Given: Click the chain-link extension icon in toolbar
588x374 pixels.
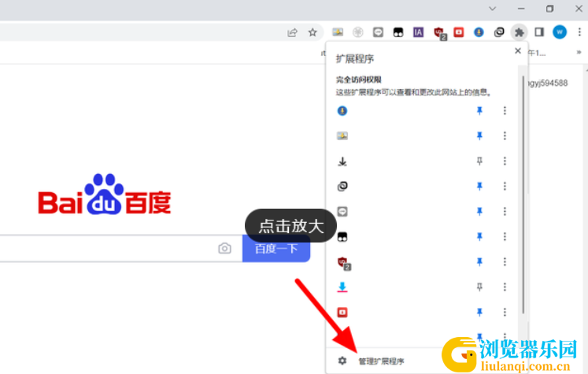Looking at the screenshot, I should click(499, 32).
